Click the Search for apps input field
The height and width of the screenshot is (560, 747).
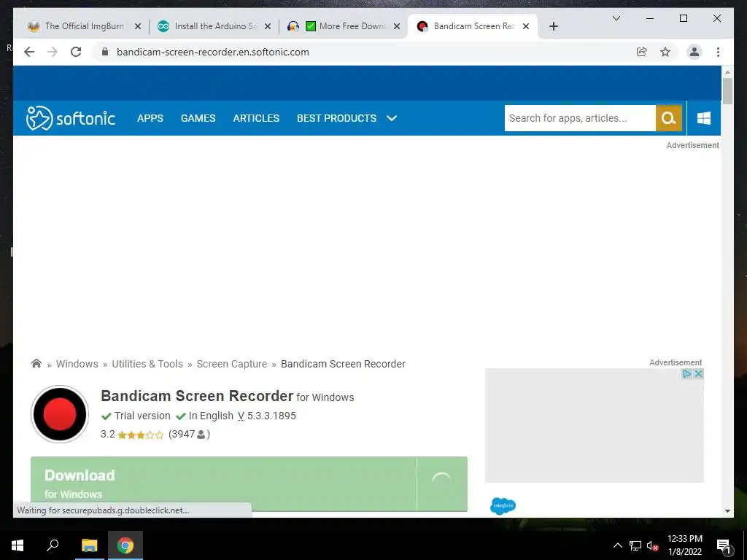point(580,118)
